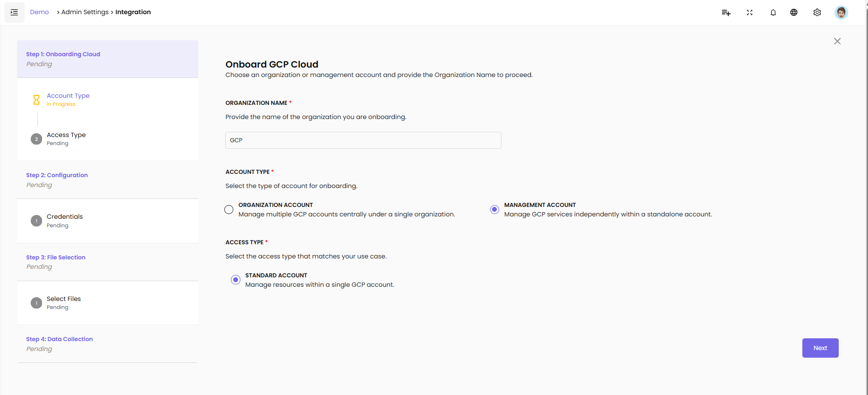Open user profile avatar
This screenshot has width=868, height=395.
[841, 13]
